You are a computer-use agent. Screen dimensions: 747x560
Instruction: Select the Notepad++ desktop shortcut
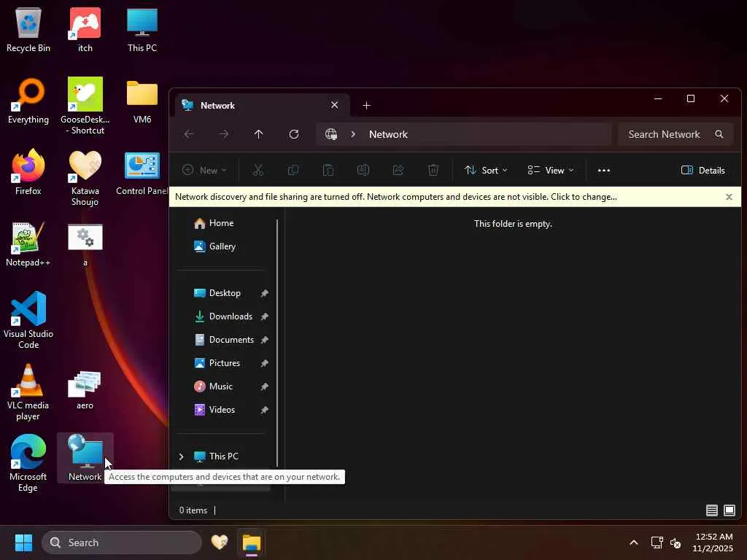(28, 244)
